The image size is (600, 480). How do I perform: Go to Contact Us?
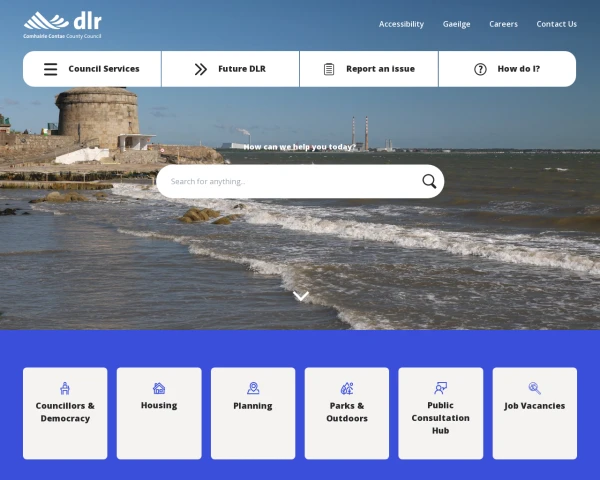pos(556,24)
